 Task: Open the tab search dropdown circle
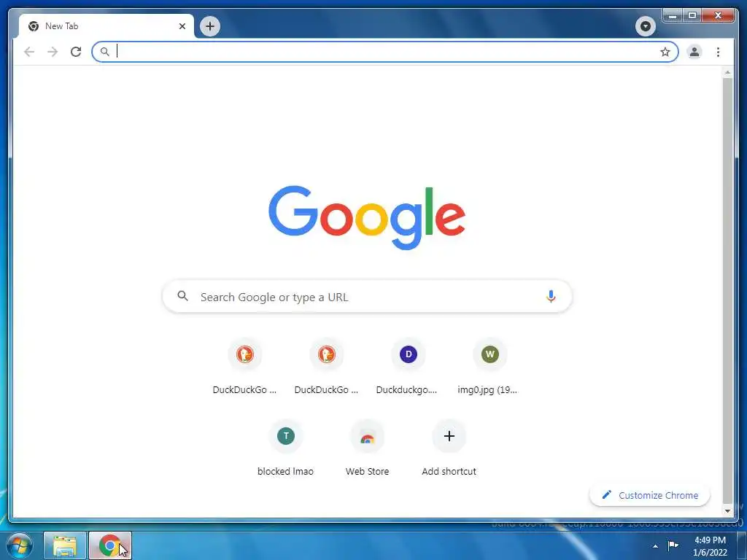pyautogui.click(x=646, y=26)
